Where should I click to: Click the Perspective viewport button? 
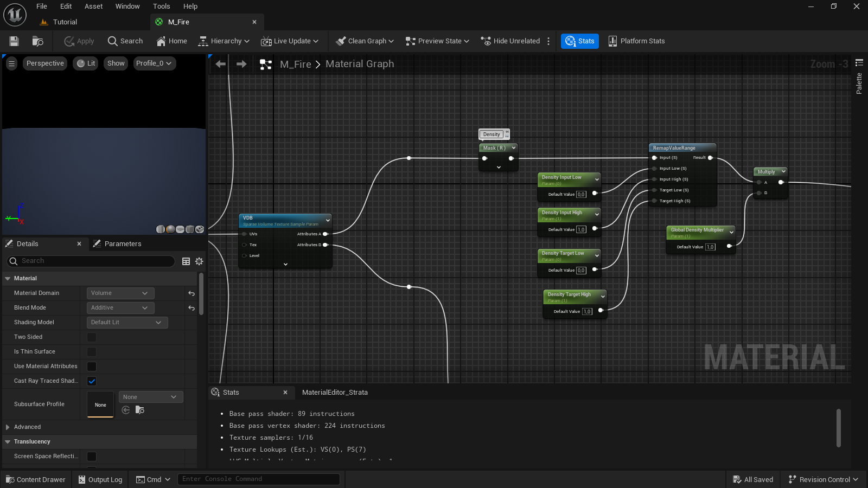(x=45, y=63)
